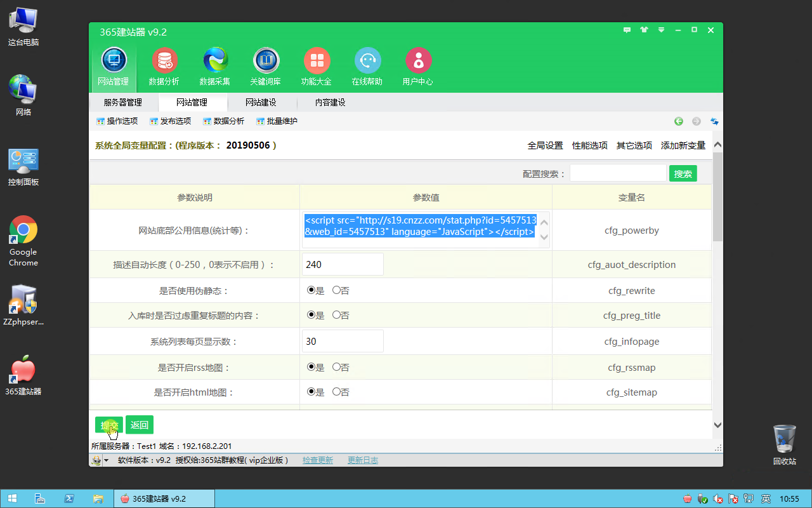
Task: Open the 数据分析 main toolbar icon
Action: (164, 67)
